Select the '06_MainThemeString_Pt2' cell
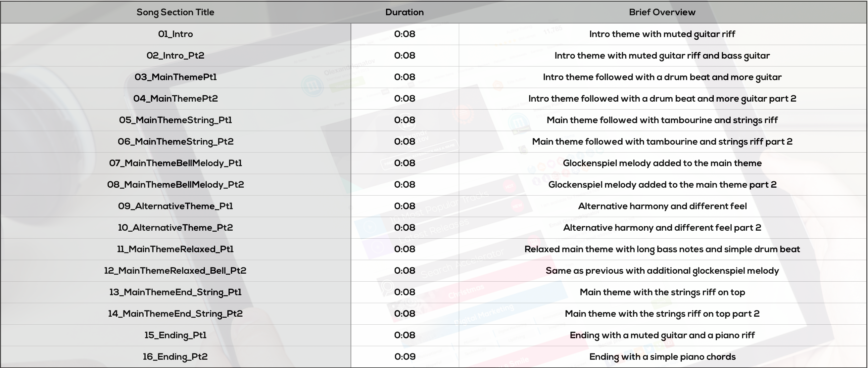Image resolution: width=868 pixels, height=368 pixels. point(175,142)
